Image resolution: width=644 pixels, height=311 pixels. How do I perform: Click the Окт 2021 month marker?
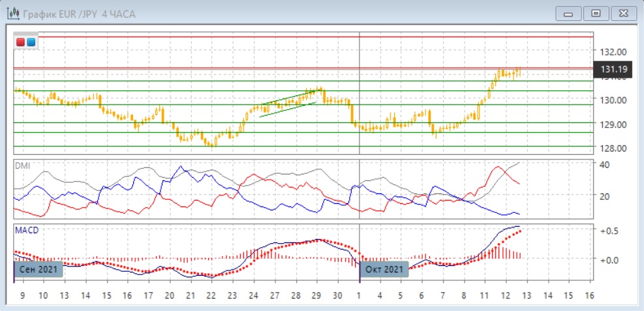385,269
